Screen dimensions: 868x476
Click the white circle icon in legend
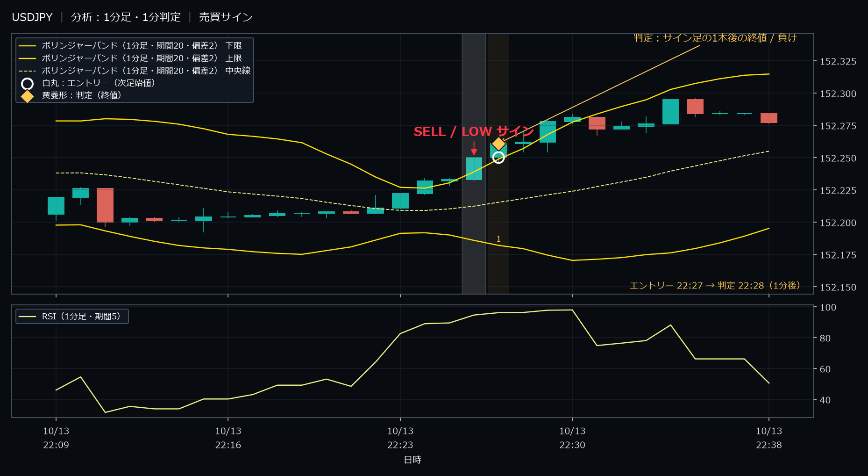[x=27, y=84]
